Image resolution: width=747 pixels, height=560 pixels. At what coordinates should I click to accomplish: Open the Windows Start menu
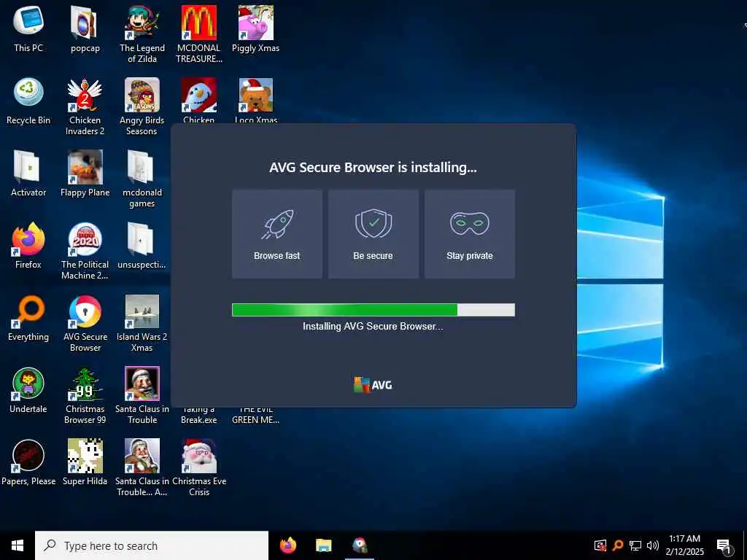tap(18, 545)
